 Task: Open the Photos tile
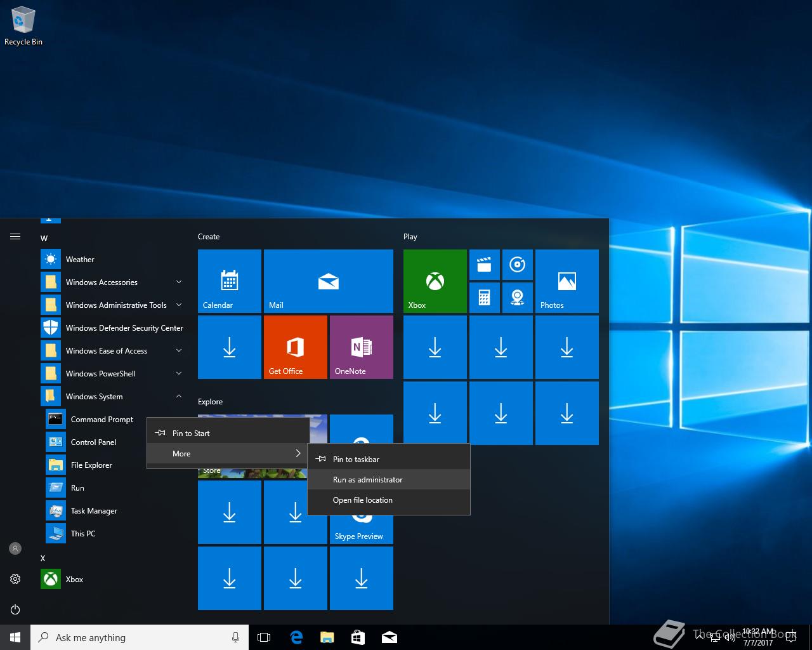tap(567, 281)
